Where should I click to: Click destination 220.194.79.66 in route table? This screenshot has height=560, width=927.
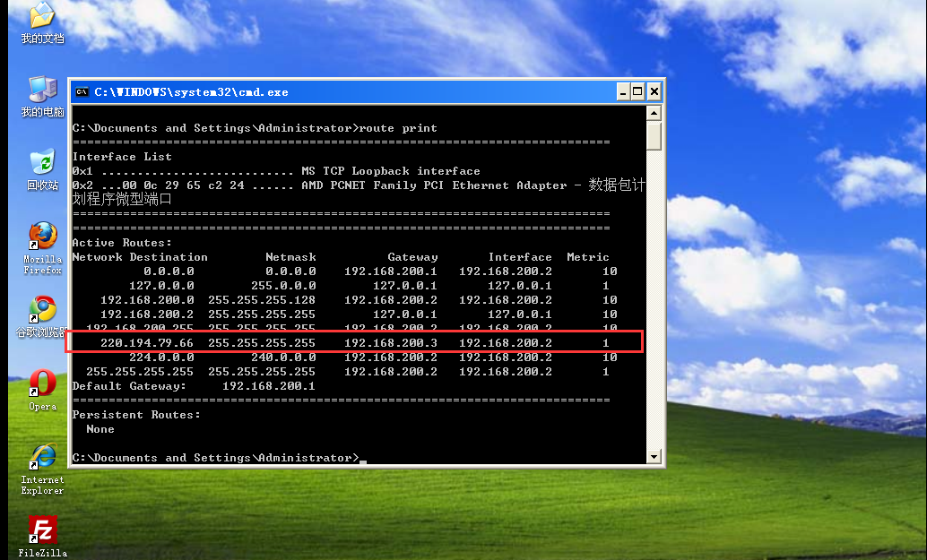(x=147, y=342)
